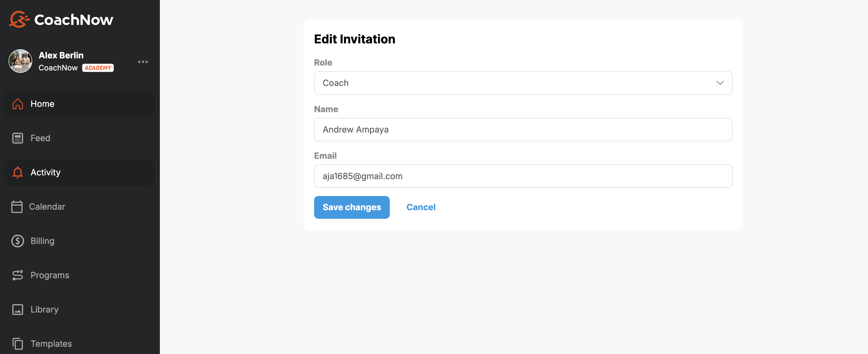
Task: Click the CoachNow logo
Action: [x=61, y=19]
